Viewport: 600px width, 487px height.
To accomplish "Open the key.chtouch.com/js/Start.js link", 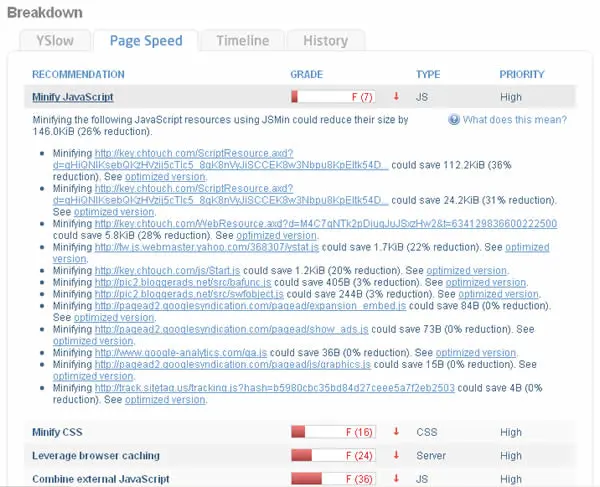I will (167, 270).
